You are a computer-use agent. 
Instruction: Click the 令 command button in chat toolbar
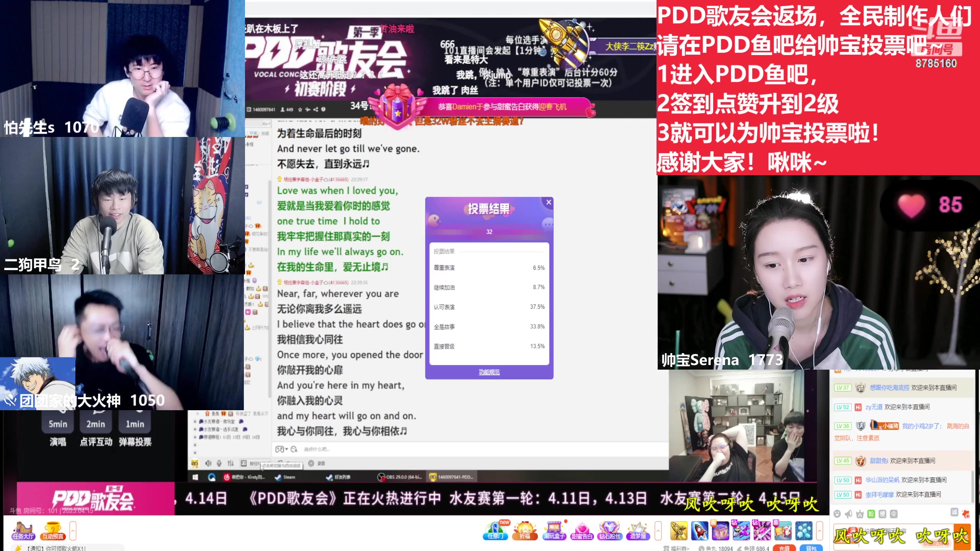(893, 514)
